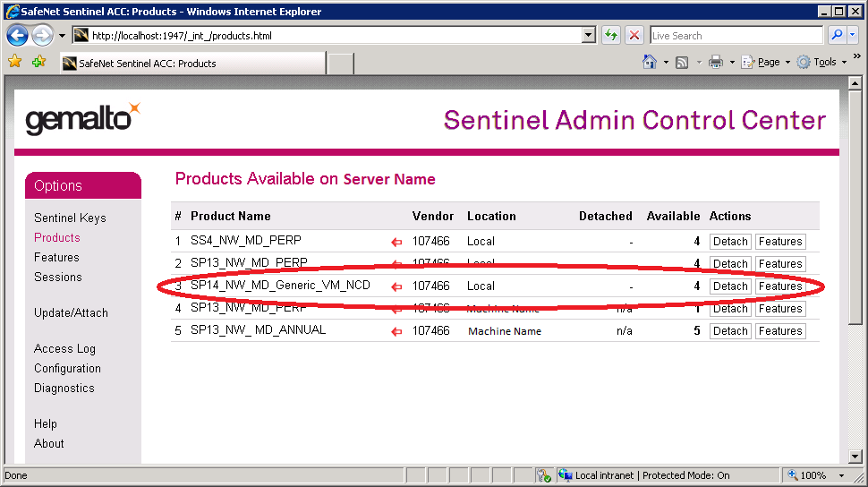The image size is (868, 487).
Task: Select Sessions in the Options sidebar
Action: click(57, 277)
